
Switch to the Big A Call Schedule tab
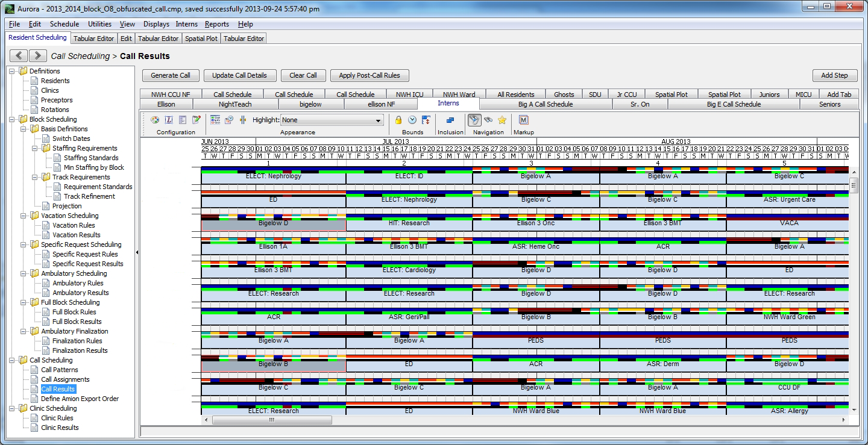545,104
